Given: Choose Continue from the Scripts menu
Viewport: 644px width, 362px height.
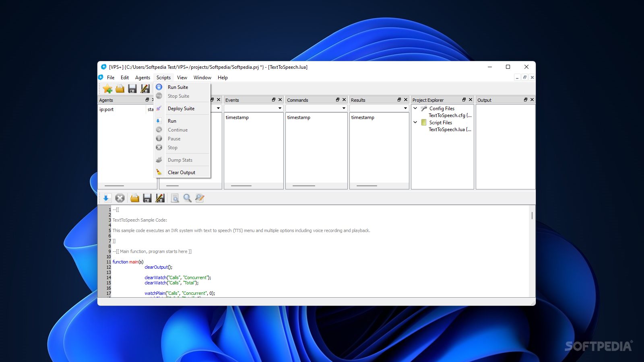Looking at the screenshot, I should click(182, 130).
